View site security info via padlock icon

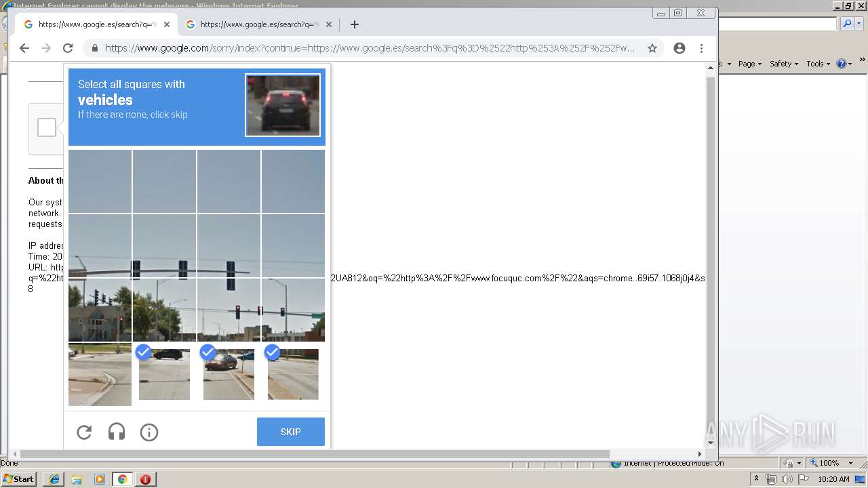[x=94, y=48]
